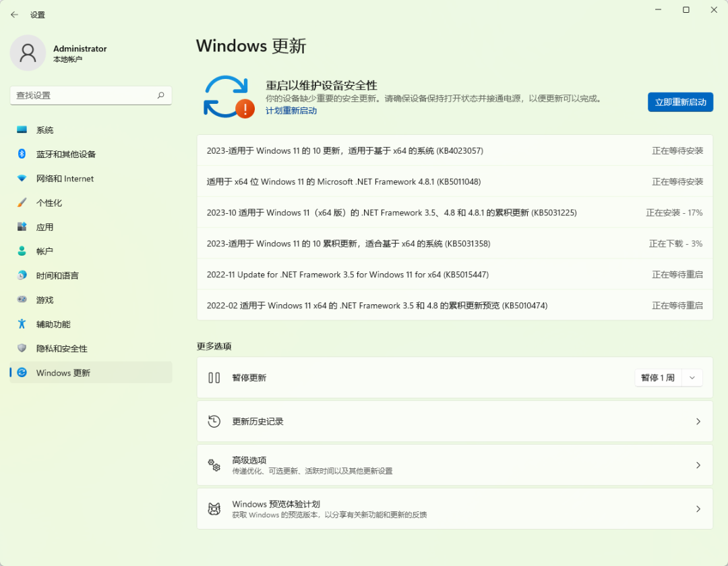
Task: Select 帐户 in sidebar
Action: point(91,251)
